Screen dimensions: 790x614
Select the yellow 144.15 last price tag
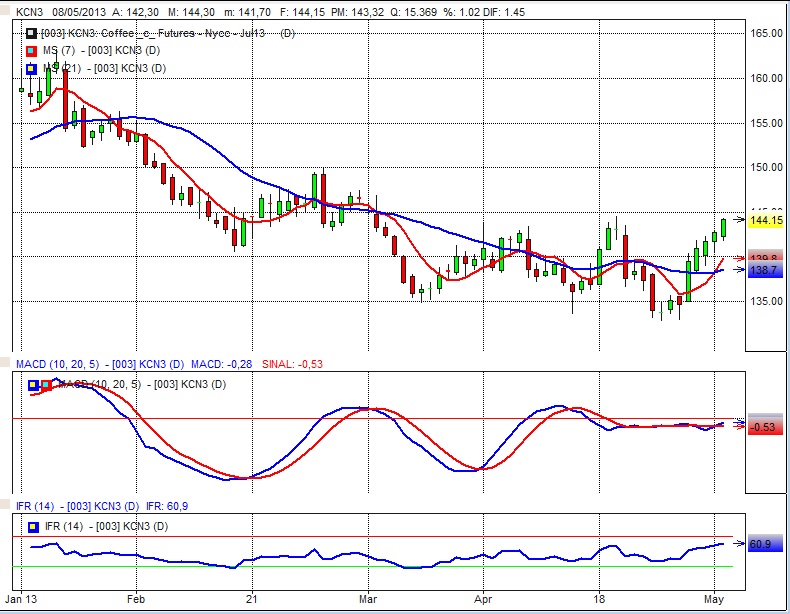click(x=765, y=220)
